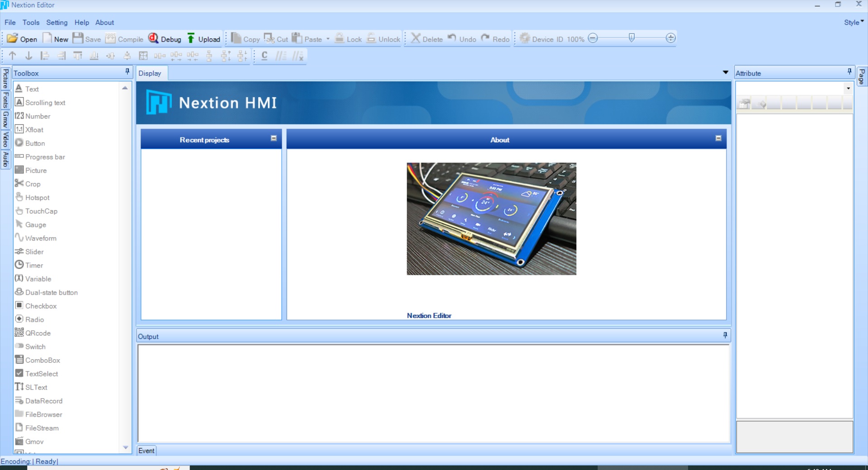The width and height of the screenshot is (868, 470).
Task: Collapse the Recent projects panel
Action: click(x=274, y=138)
